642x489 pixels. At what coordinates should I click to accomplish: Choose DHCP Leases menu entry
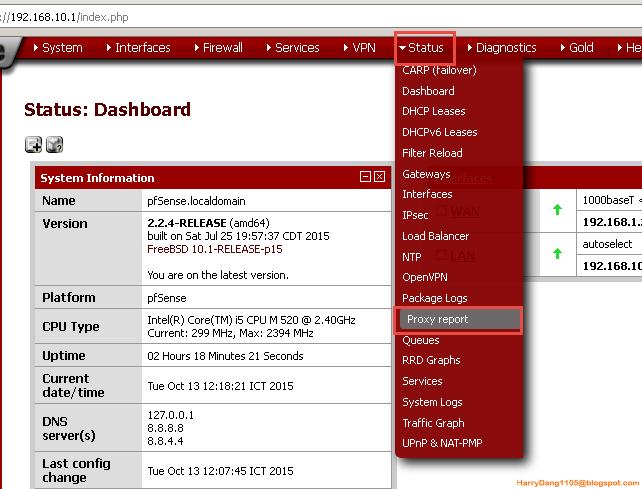pyautogui.click(x=434, y=111)
